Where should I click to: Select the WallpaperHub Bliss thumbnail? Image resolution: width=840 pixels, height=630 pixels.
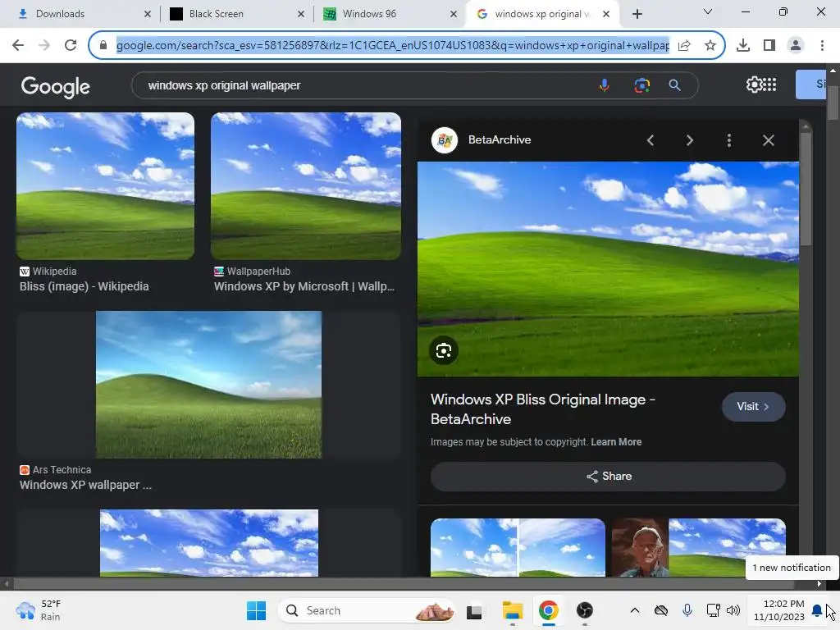(x=305, y=186)
